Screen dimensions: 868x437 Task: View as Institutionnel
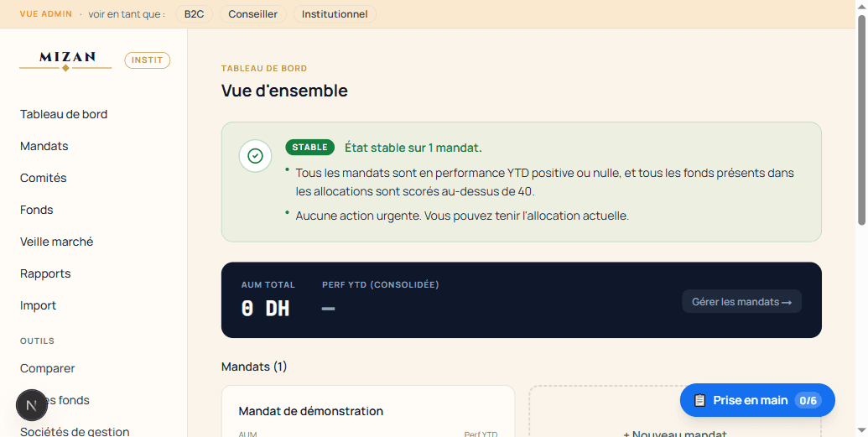pos(335,14)
